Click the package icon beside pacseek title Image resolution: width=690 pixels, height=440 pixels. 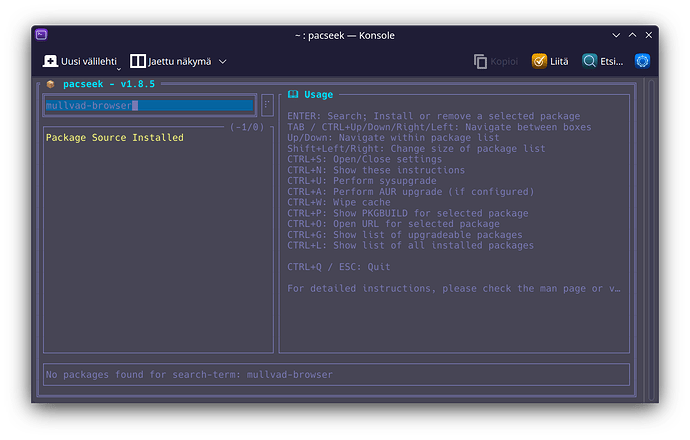[x=50, y=84]
